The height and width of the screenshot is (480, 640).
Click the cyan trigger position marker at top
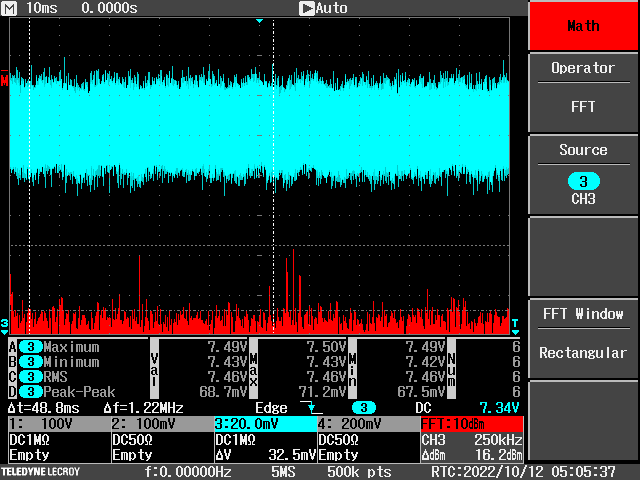(x=259, y=20)
